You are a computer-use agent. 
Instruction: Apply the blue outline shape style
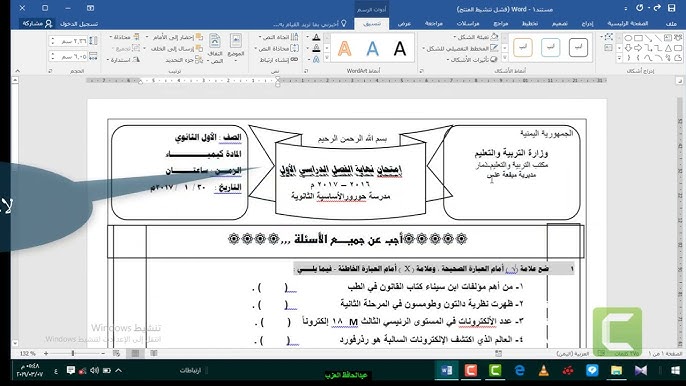tap(550, 47)
